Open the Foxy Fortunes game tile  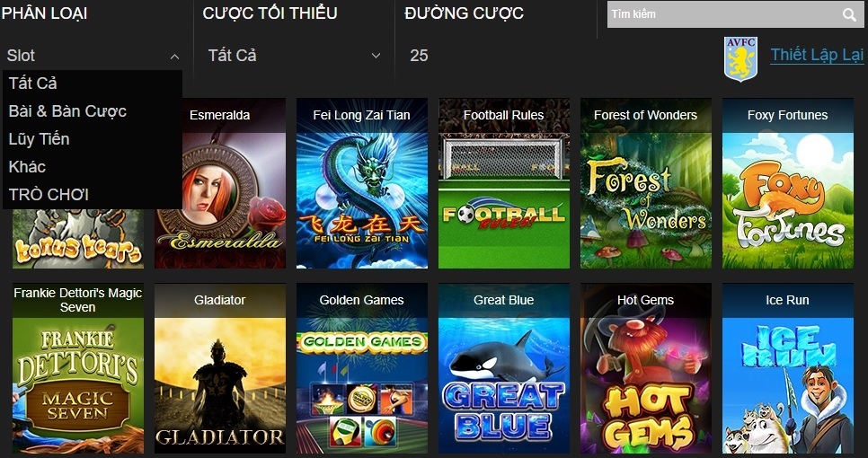pos(788,183)
